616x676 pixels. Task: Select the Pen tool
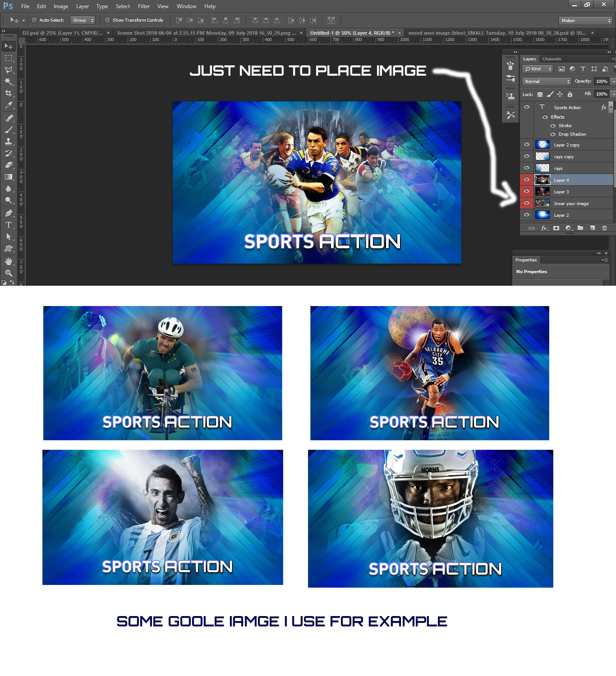pyautogui.click(x=9, y=213)
